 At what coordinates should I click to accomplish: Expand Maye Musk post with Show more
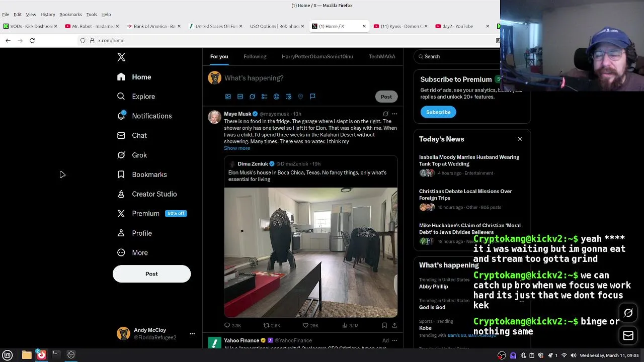237,148
